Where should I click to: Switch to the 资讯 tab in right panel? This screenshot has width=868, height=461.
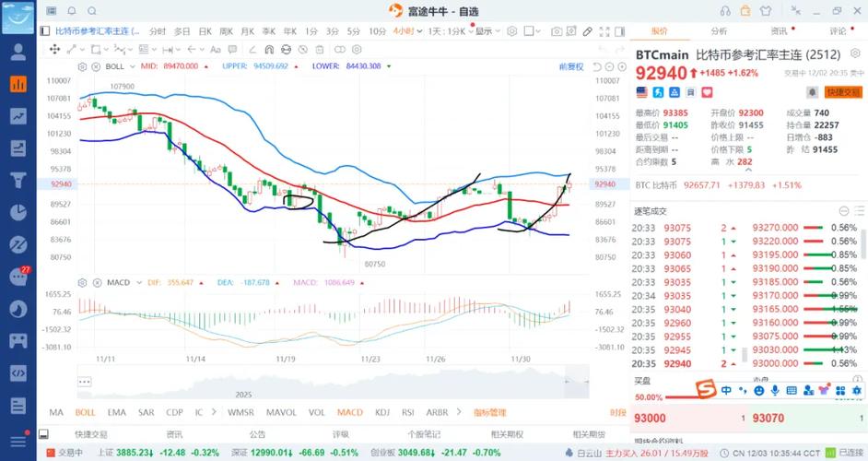(779, 31)
